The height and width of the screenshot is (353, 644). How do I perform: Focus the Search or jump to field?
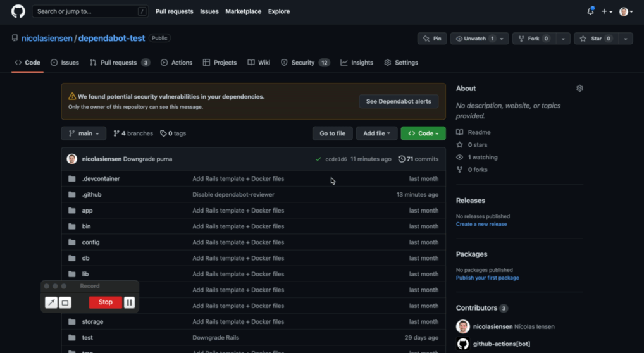(90, 11)
